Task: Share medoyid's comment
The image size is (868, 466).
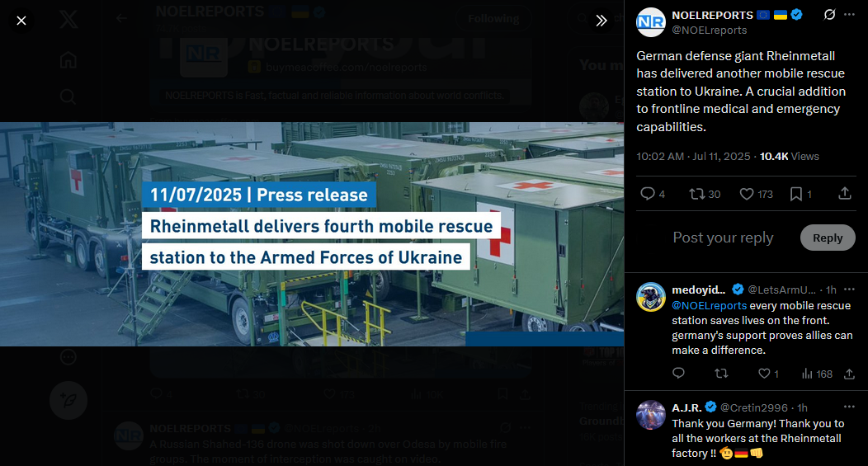Action: pos(849,374)
